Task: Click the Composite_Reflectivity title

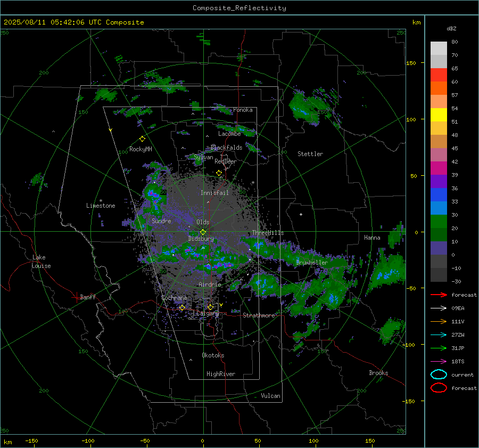Action: [240, 8]
